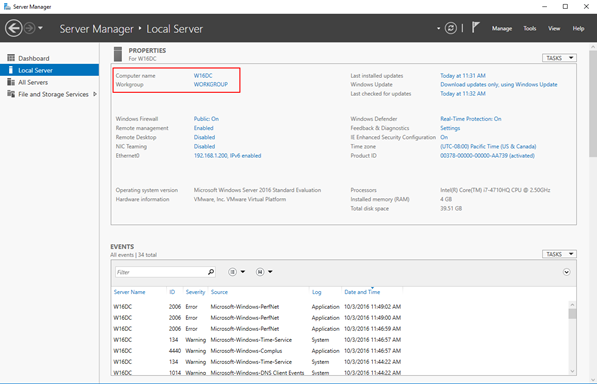597x384 pixels.
Task: Sort events by the Severity column header
Action: [x=195, y=292]
